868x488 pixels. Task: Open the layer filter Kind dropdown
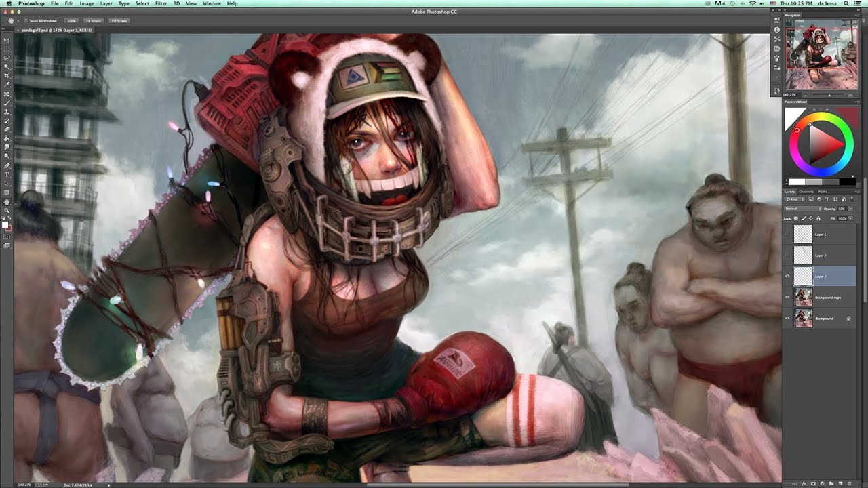point(794,199)
